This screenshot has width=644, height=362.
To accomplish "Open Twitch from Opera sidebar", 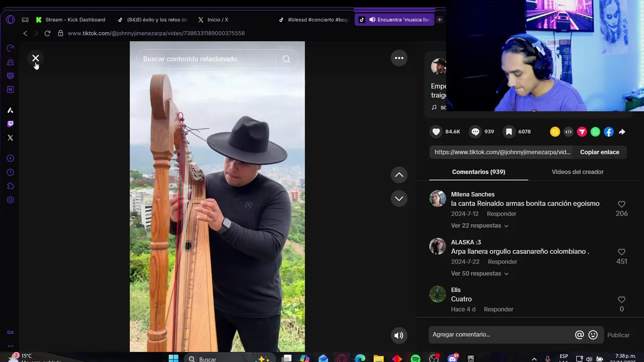I will (10, 124).
